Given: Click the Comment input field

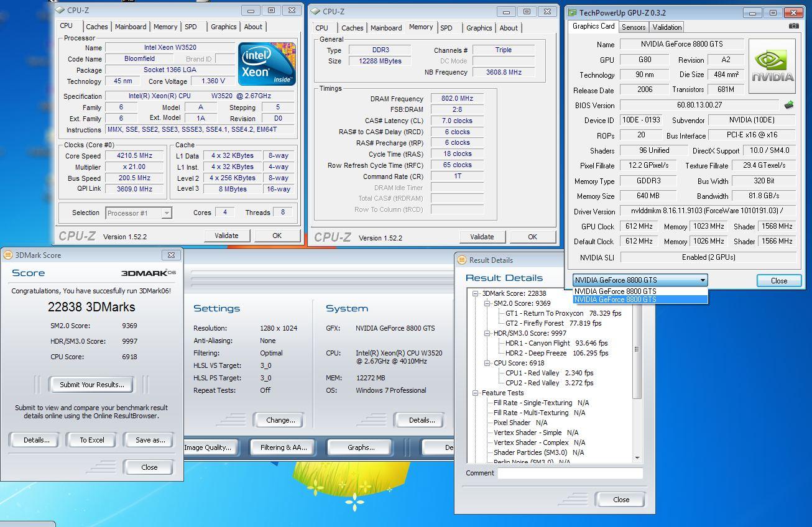Looking at the screenshot, I should click(x=570, y=473).
